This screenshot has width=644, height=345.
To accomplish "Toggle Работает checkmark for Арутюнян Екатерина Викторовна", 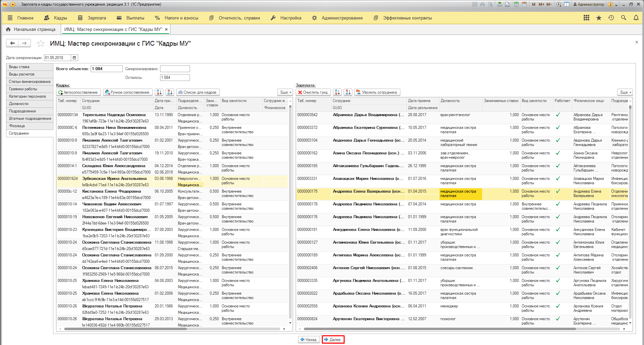I will point(558,319).
